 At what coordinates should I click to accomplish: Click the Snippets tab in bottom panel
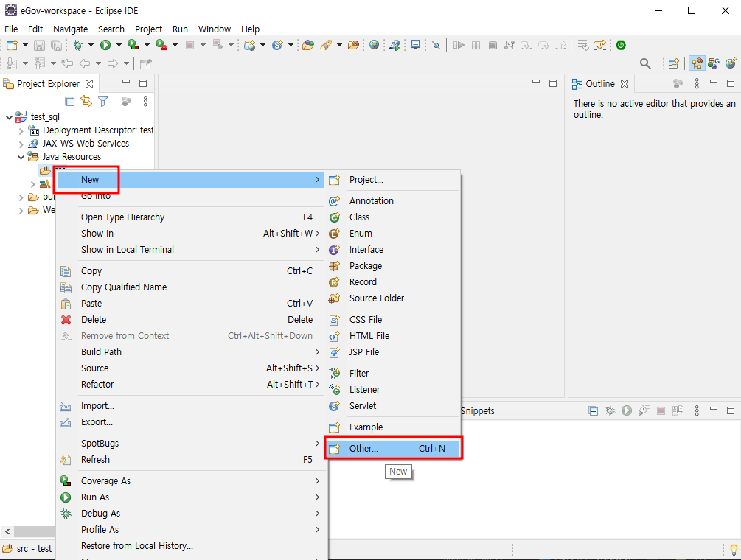(477, 411)
